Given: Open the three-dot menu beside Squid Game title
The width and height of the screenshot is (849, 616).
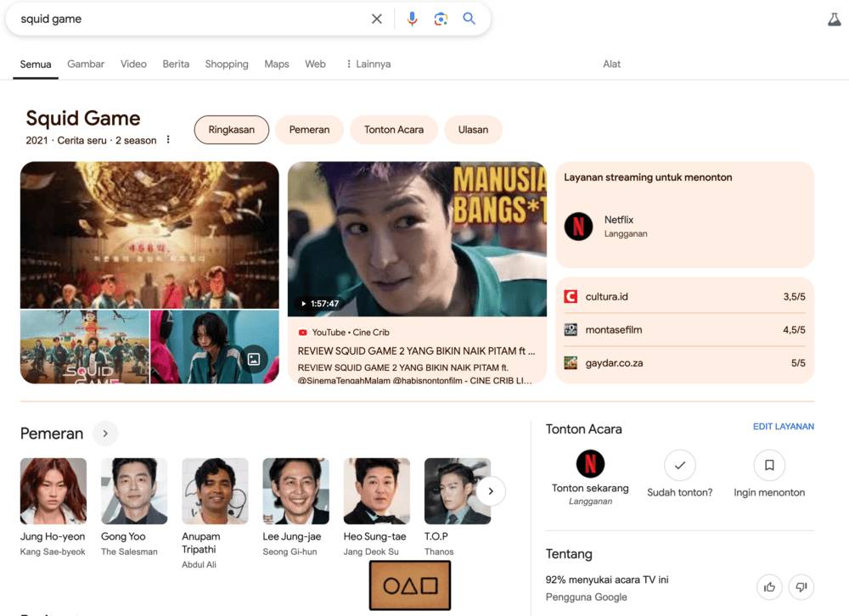Looking at the screenshot, I should pos(168,140).
